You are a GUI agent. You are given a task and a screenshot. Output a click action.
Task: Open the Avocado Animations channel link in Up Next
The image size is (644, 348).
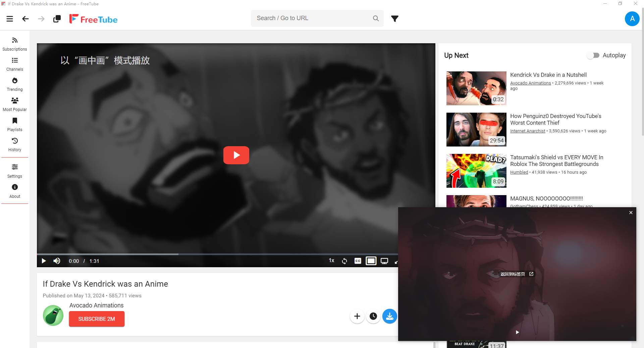(530, 83)
